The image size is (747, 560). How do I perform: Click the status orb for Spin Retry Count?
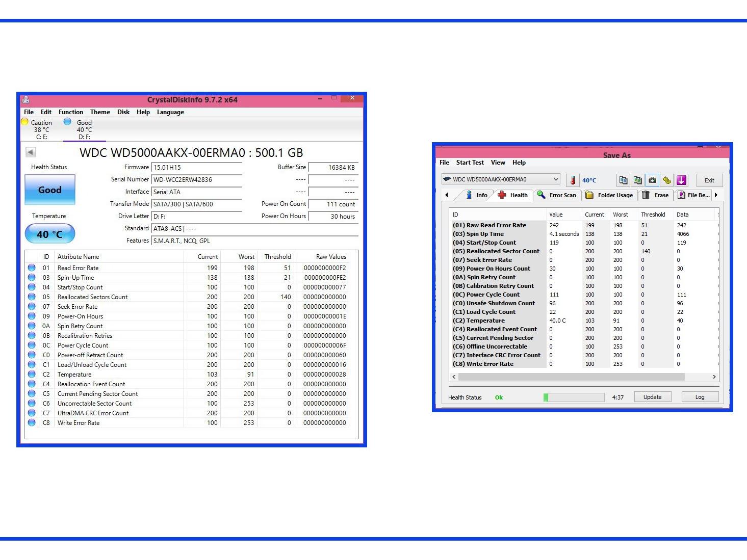click(32, 326)
